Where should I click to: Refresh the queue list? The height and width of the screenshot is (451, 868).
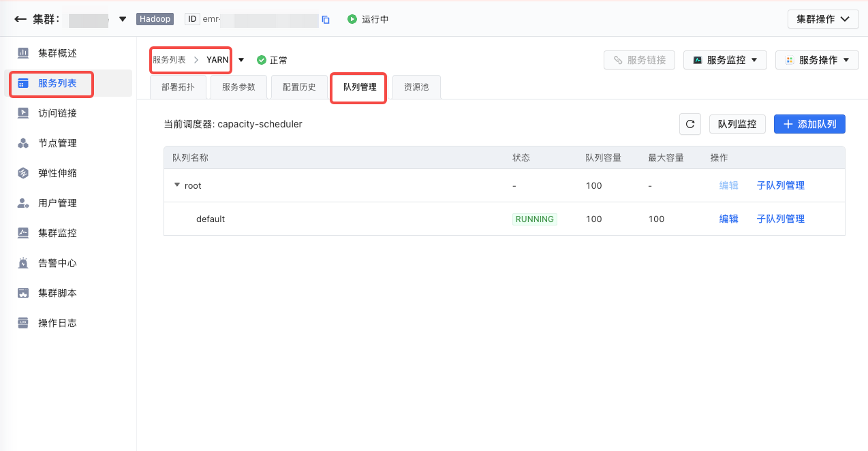coord(690,124)
